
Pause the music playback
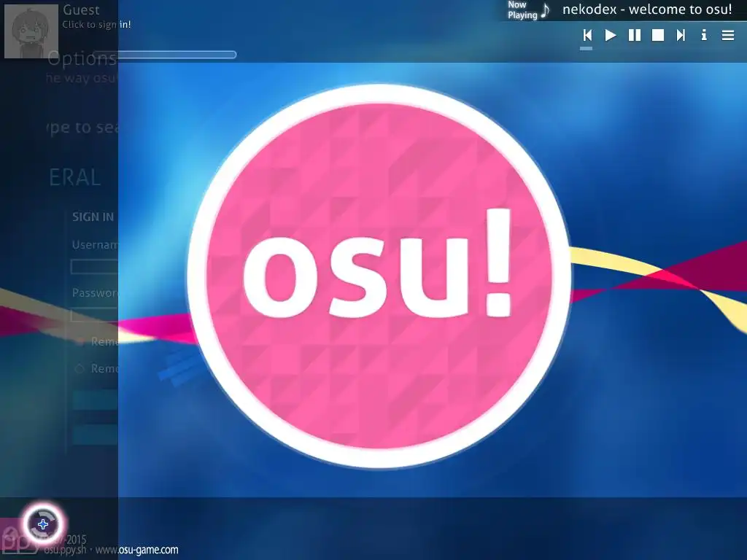tap(634, 35)
